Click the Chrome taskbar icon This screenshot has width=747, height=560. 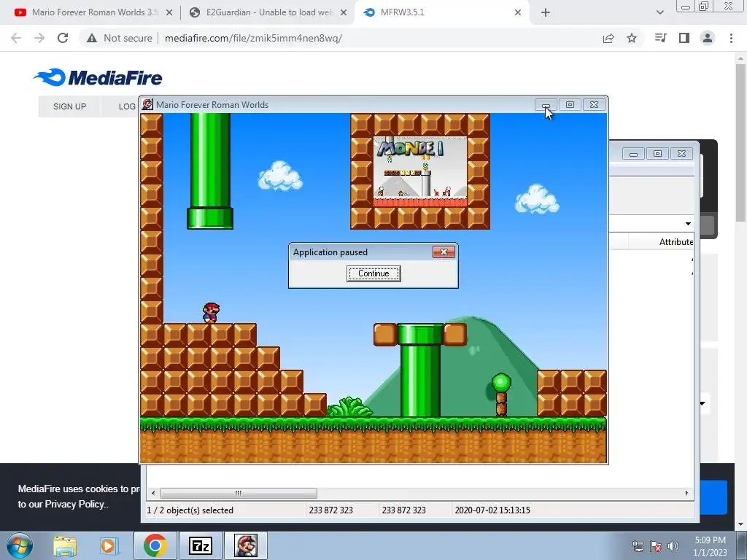point(155,545)
